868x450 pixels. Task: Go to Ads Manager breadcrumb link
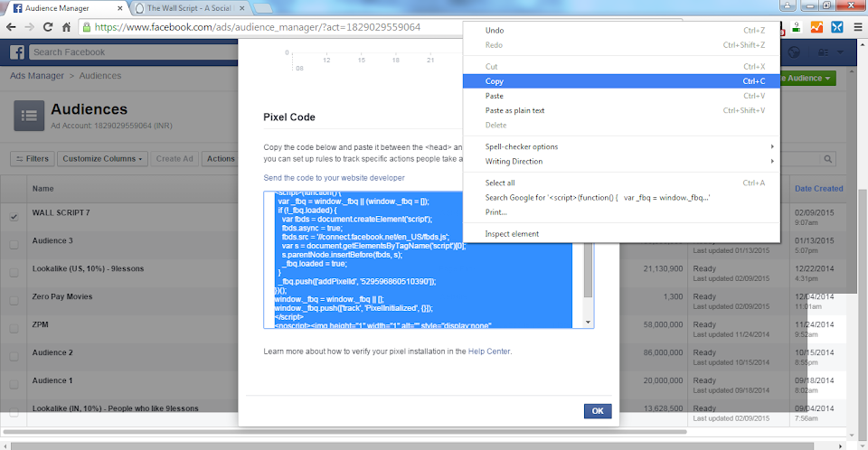coord(36,76)
